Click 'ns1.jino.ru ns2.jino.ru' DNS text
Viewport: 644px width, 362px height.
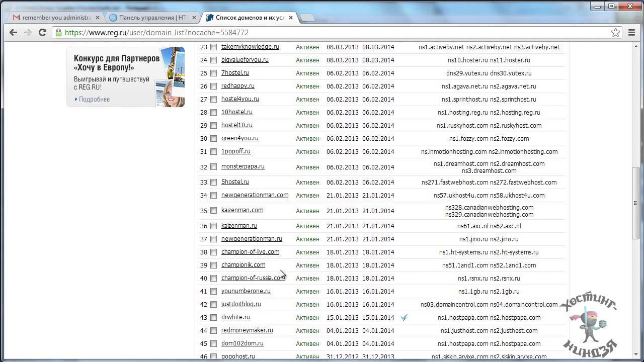[x=488, y=239]
